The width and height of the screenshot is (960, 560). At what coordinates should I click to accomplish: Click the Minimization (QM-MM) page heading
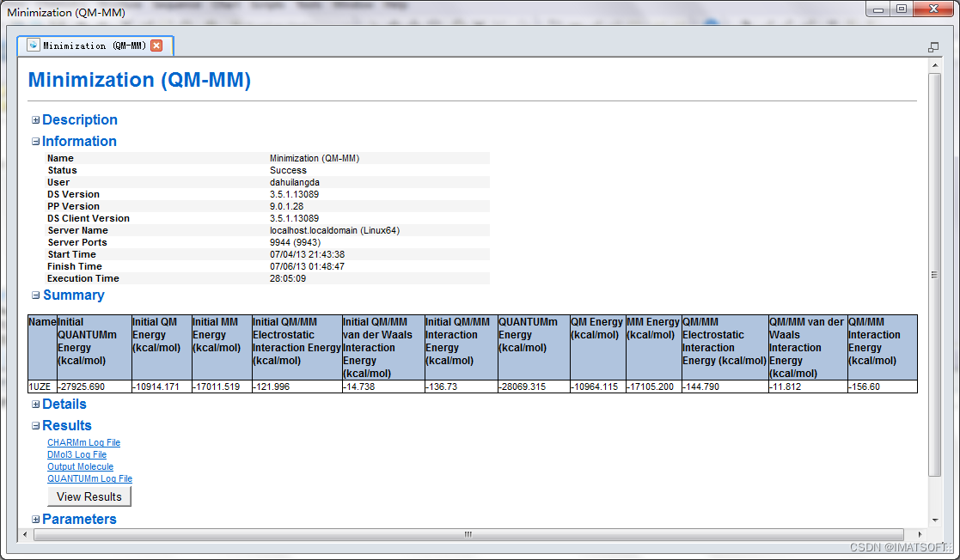pos(139,80)
